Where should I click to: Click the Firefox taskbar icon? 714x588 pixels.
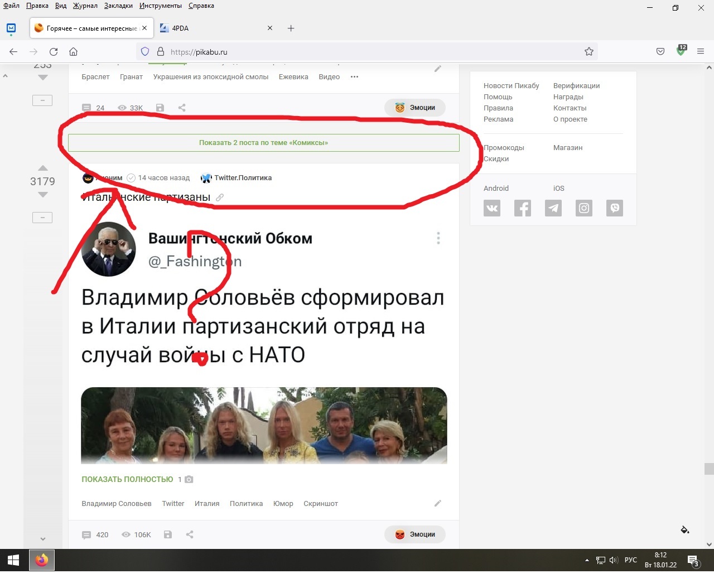[x=42, y=560]
